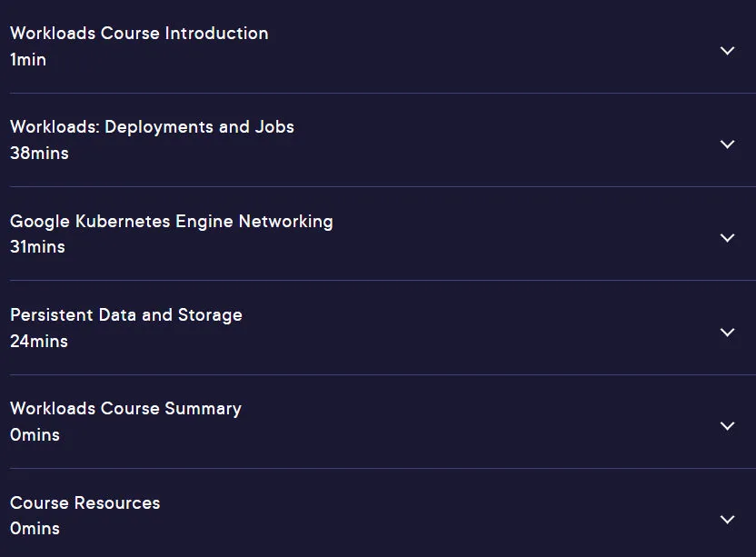756x557 pixels.
Task: Expand the Workloads Course Introduction chevron
Action: (x=727, y=51)
